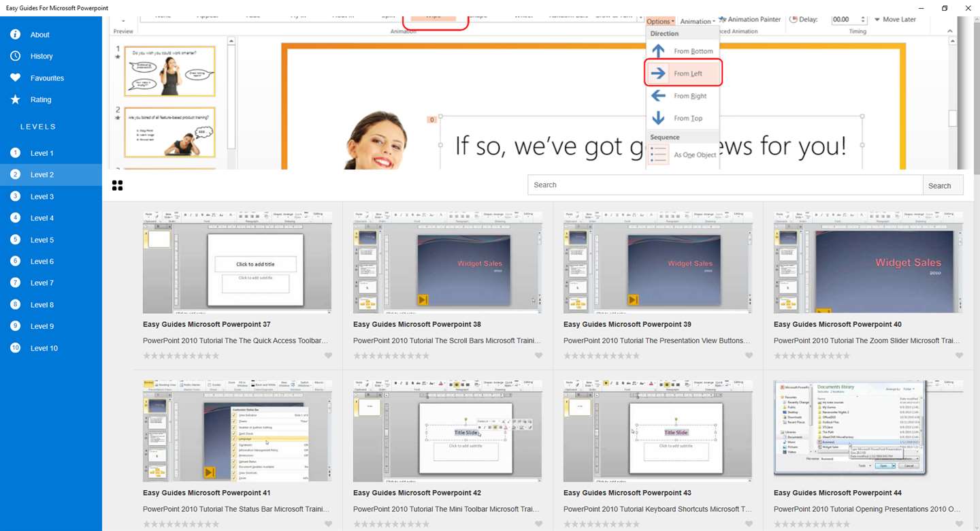Favourite the Powerpoint 40 video heart
Image resolution: width=980 pixels, height=531 pixels.
coord(959,355)
